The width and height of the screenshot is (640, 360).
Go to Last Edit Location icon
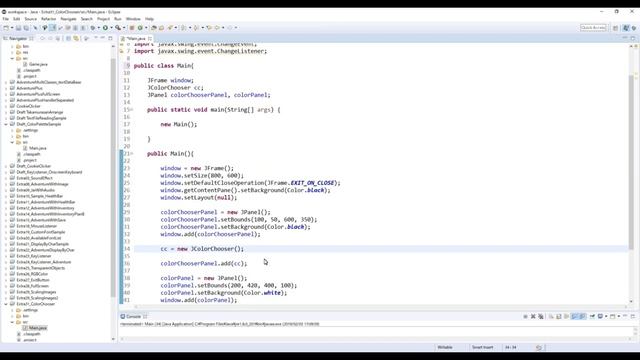(x=209, y=28)
